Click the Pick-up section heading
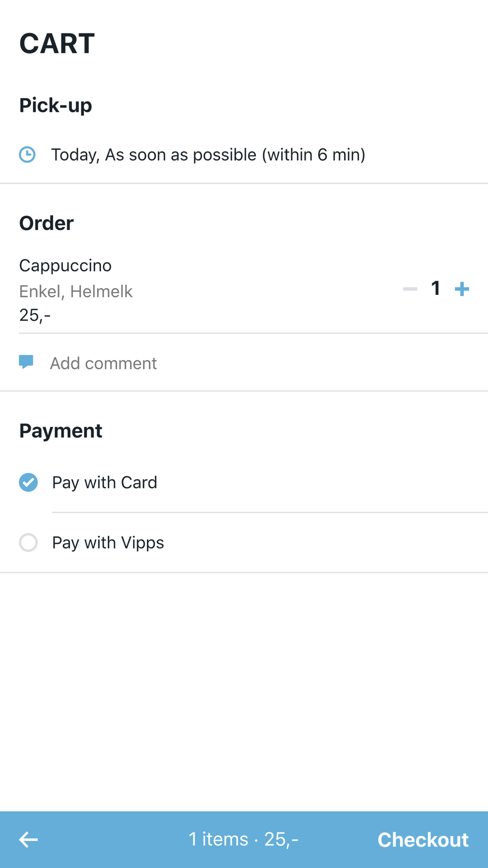The width and height of the screenshot is (488, 868). pos(56,105)
